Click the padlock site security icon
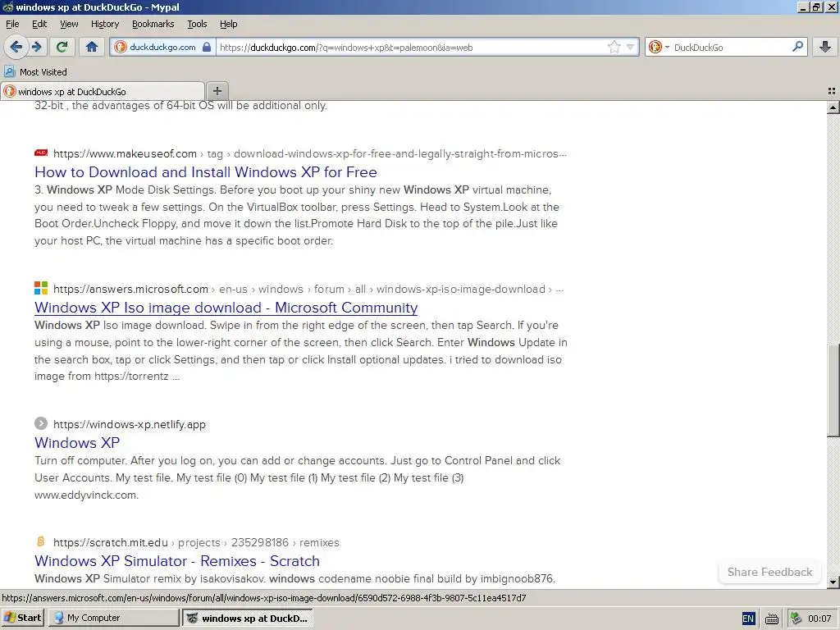This screenshot has height=630, width=840. (207, 47)
